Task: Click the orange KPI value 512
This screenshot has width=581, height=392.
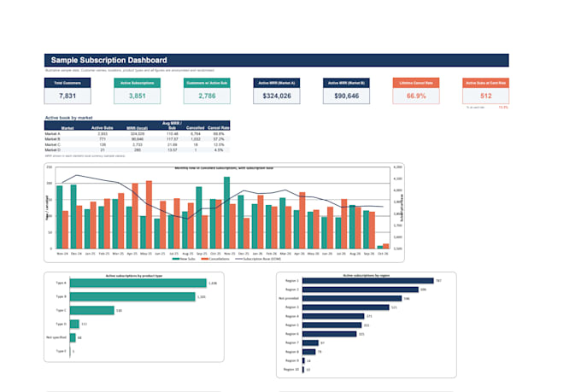Action: (x=486, y=96)
